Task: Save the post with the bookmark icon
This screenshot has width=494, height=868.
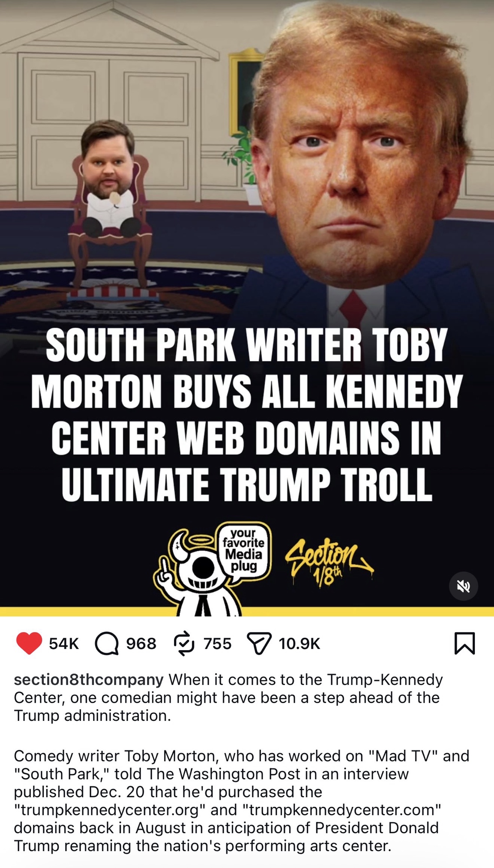Action: [x=464, y=643]
